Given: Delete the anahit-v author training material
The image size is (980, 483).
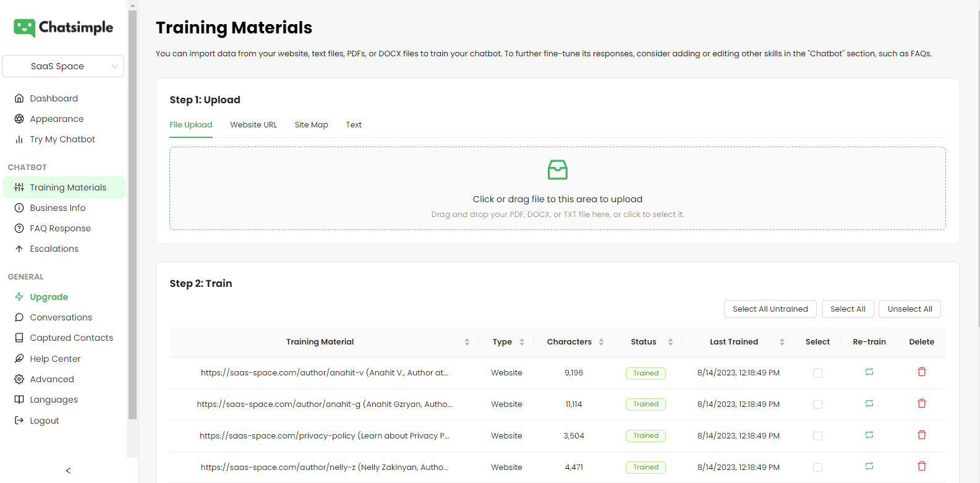Looking at the screenshot, I should (921, 372).
